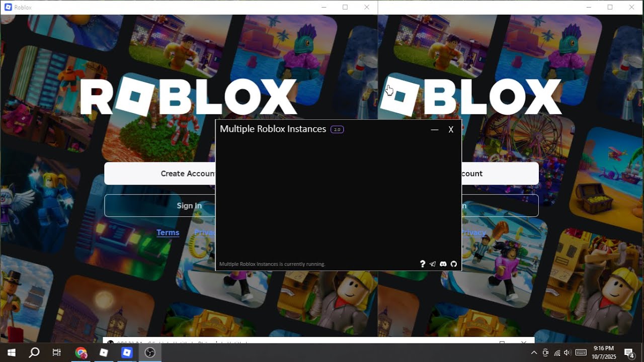Switch to OBS Studio on the taskbar

coord(150,352)
